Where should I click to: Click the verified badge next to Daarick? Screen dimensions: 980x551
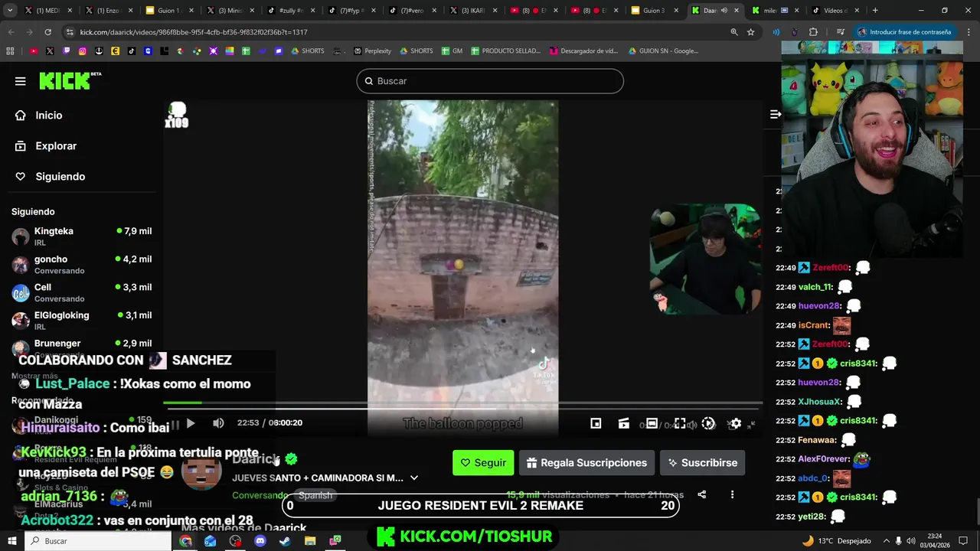pyautogui.click(x=291, y=459)
